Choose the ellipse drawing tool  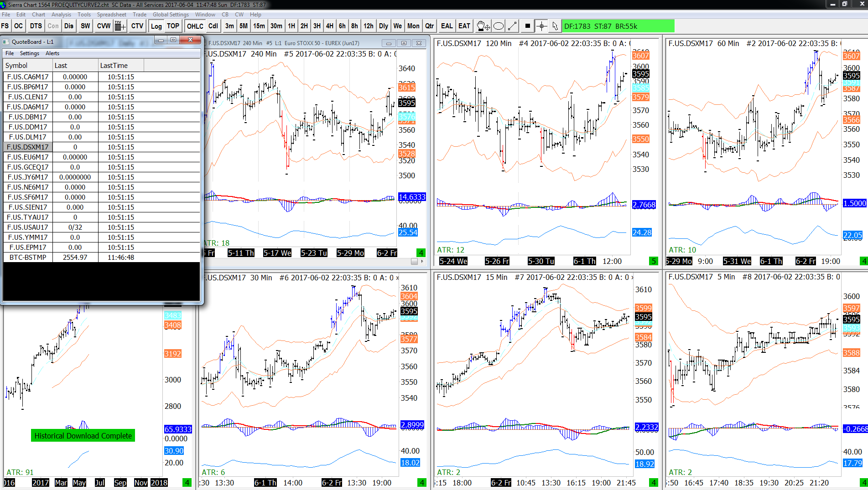tap(499, 26)
